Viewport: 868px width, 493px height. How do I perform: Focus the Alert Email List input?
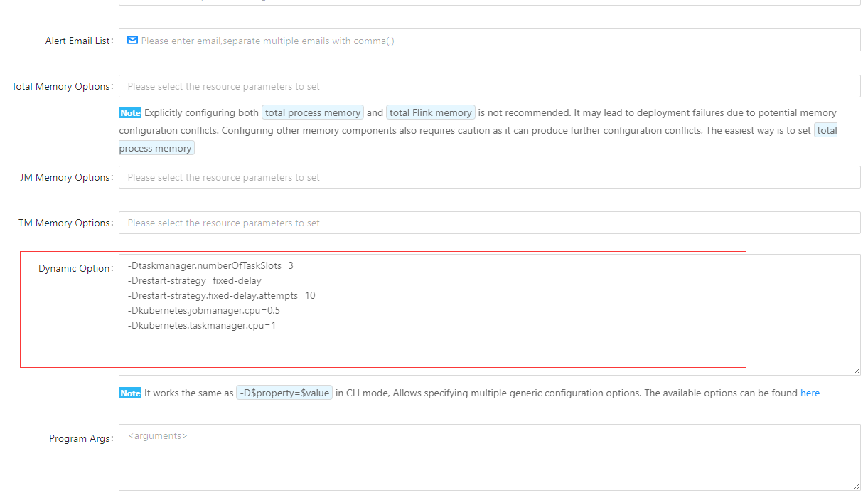[x=491, y=41]
